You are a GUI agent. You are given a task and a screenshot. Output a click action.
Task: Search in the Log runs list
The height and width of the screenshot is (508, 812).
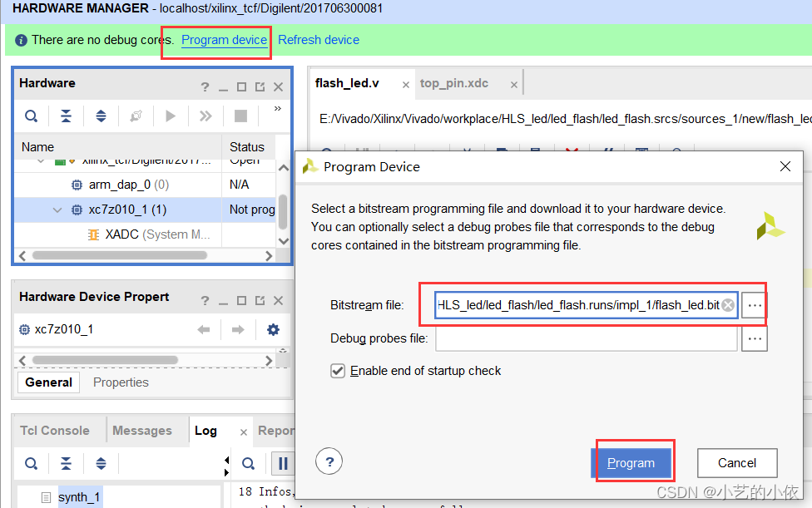pyautogui.click(x=31, y=463)
